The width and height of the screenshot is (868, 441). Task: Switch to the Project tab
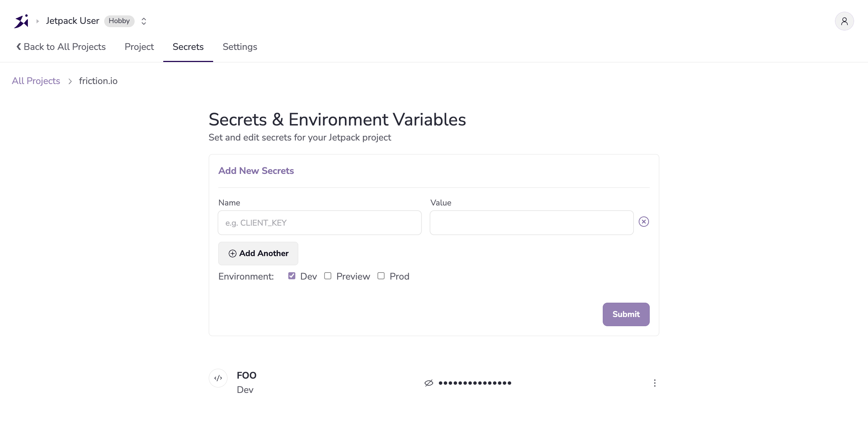point(139,47)
